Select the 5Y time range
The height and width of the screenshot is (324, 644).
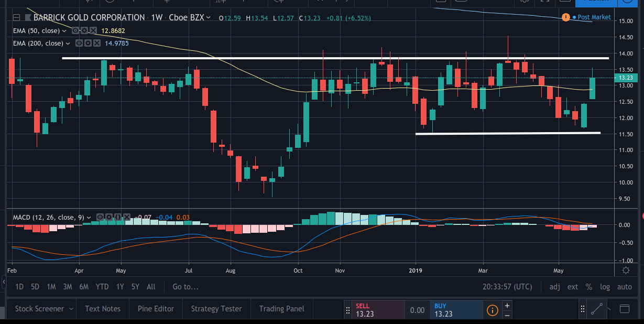[136, 287]
